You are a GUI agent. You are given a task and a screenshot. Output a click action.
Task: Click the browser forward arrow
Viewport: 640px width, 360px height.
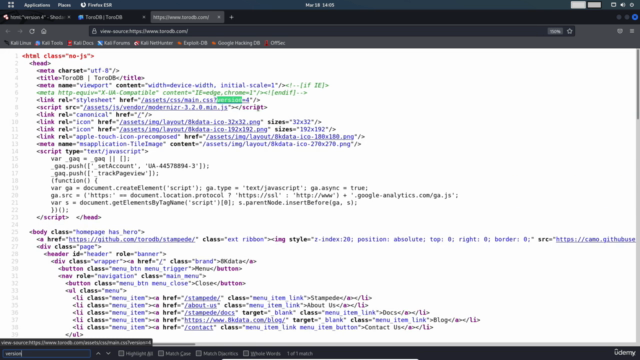click(20, 31)
